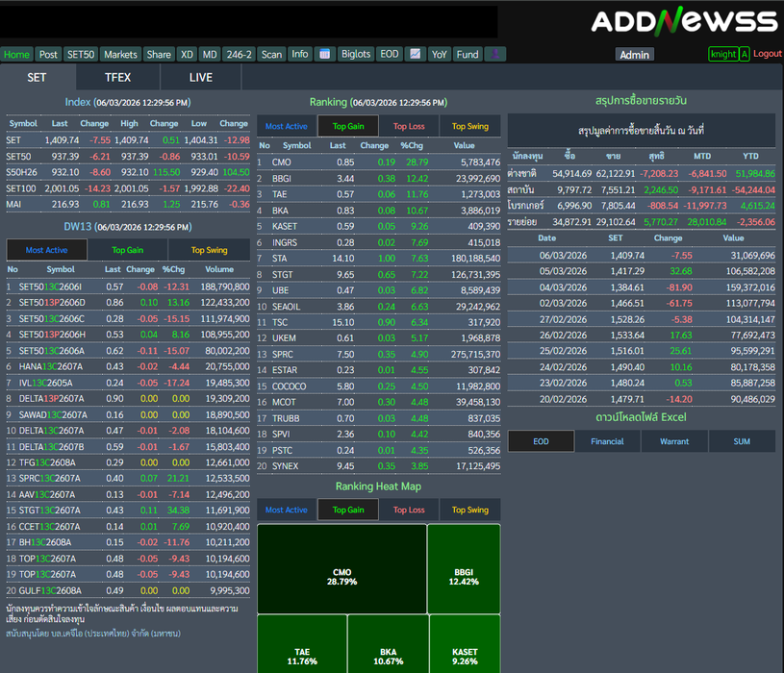Click the CMO 28.79% heat map tile

341,567
